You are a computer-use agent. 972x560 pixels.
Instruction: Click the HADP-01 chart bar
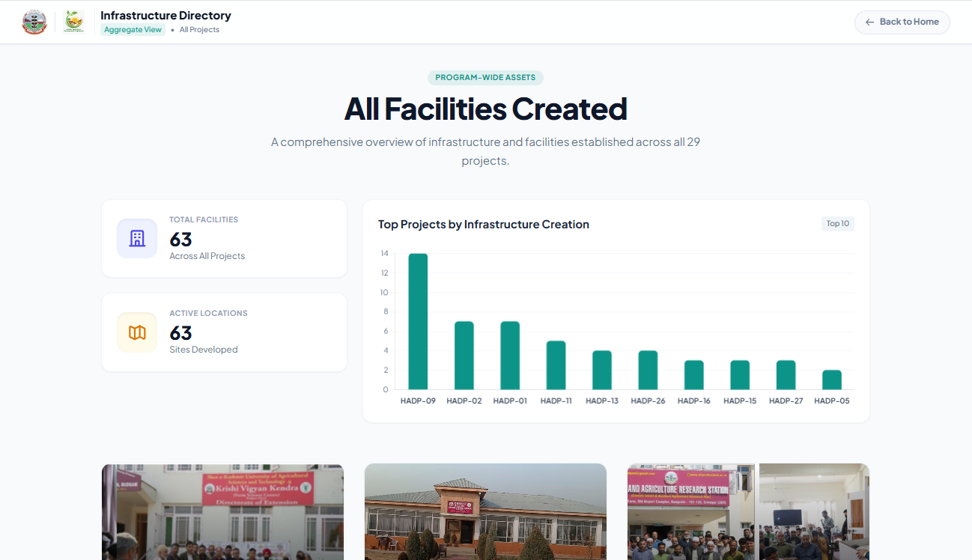pos(510,356)
